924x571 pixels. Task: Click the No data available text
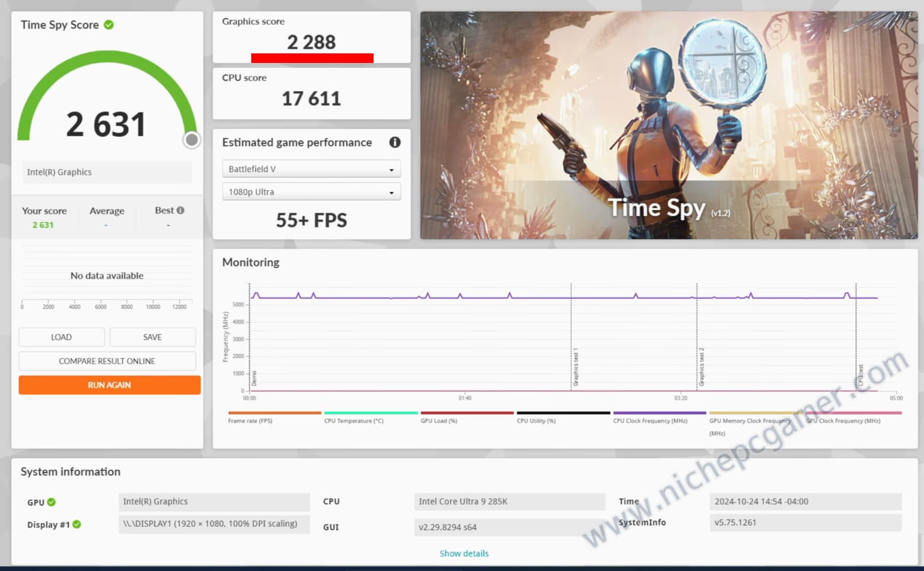pyautogui.click(x=107, y=276)
